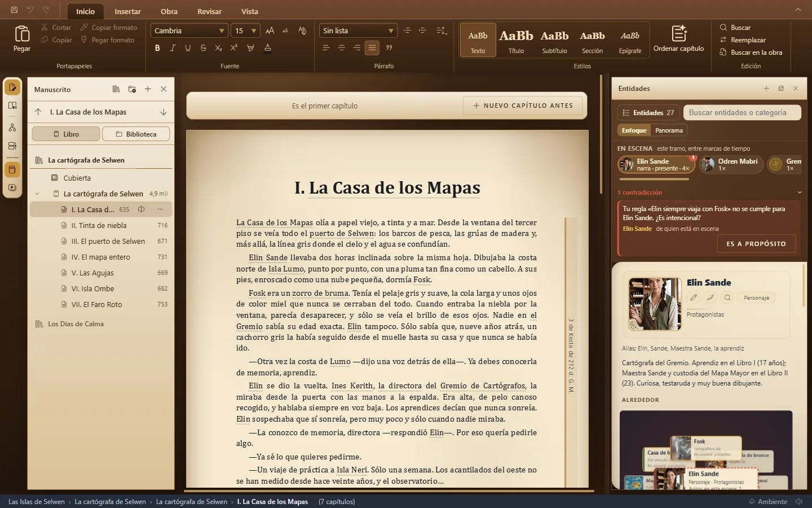Click the increase font size icon

(270, 30)
